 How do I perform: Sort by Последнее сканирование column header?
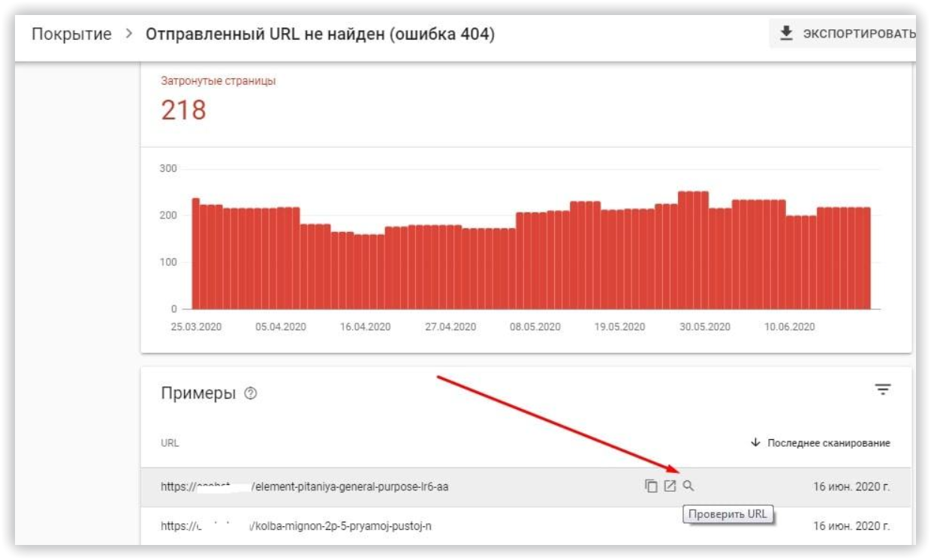point(821,443)
